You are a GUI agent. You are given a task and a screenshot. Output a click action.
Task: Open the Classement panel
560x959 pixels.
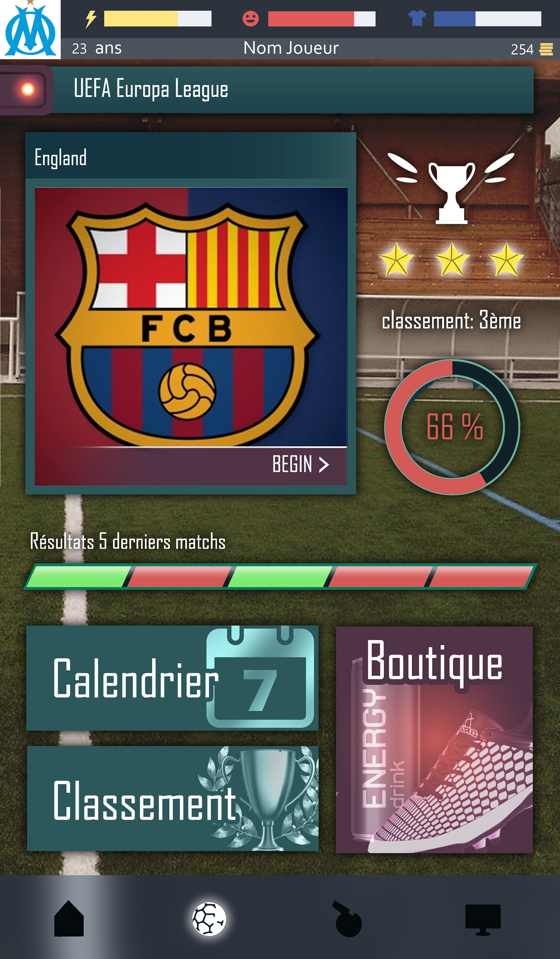pos(173,798)
